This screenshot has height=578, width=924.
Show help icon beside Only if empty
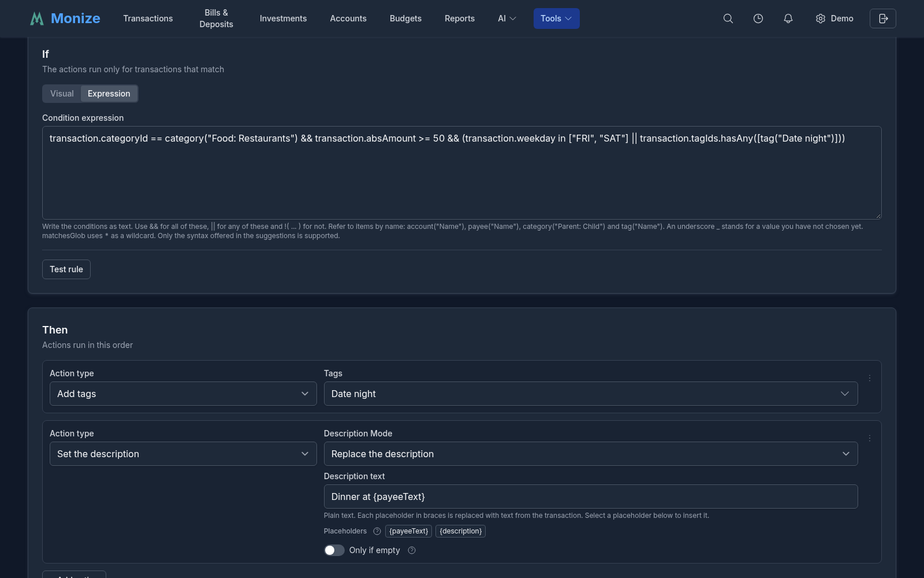click(x=412, y=550)
